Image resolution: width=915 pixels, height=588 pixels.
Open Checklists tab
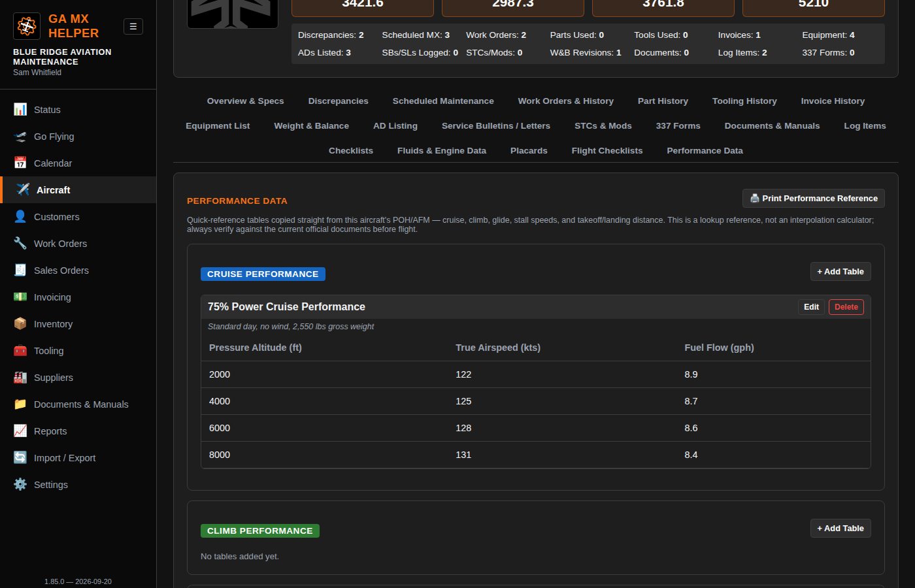351,150
